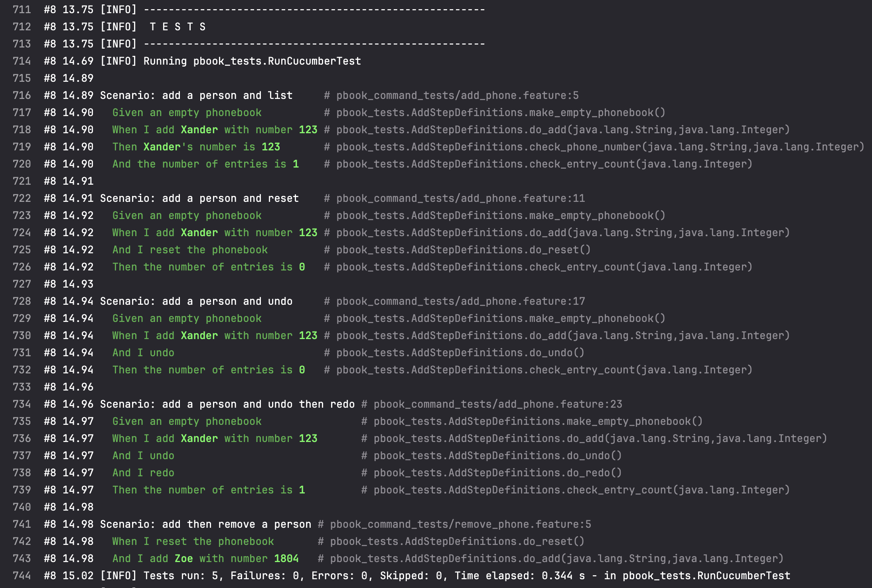The image size is (872, 588).
Task: Click the 'Running pbook_tests.RunCucumberTest' log text
Action: tap(252, 61)
